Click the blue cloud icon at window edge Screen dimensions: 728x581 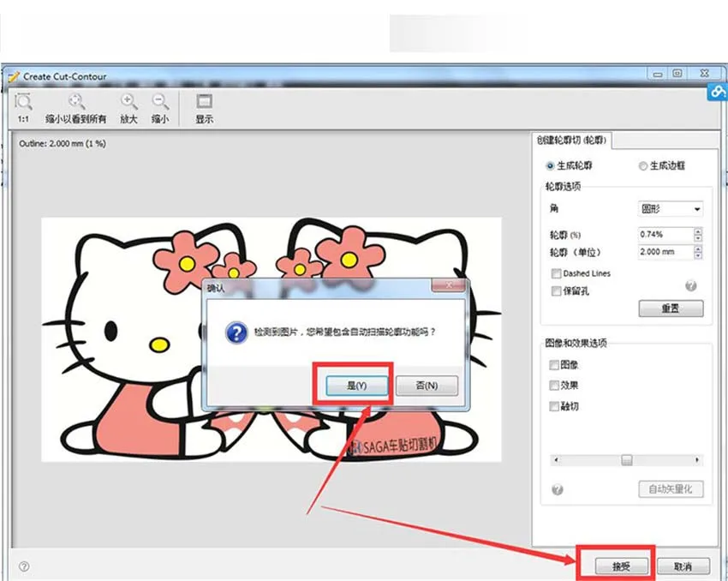(718, 92)
